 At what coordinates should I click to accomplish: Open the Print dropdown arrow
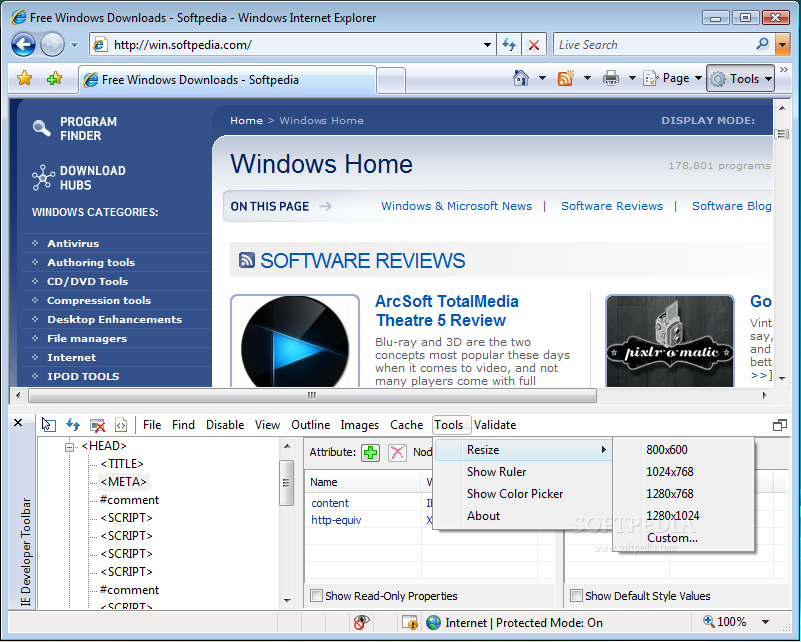(632, 78)
